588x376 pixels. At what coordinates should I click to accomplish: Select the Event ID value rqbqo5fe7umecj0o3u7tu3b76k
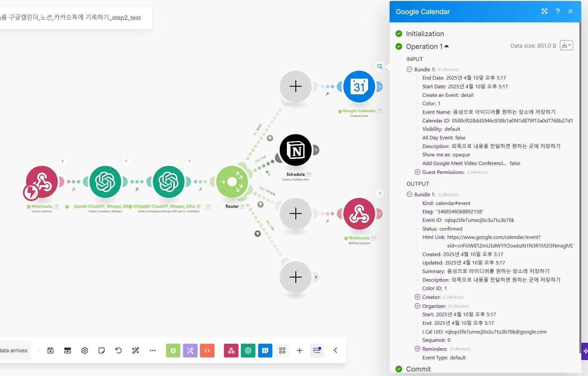pos(479,220)
